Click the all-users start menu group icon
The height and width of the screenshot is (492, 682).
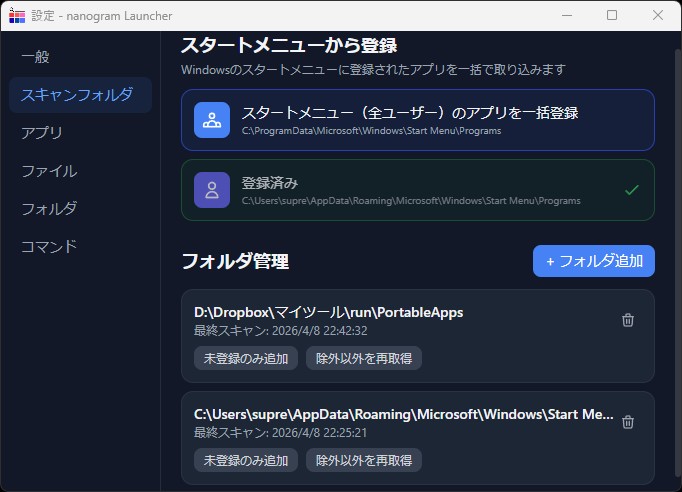tap(212, 120)
